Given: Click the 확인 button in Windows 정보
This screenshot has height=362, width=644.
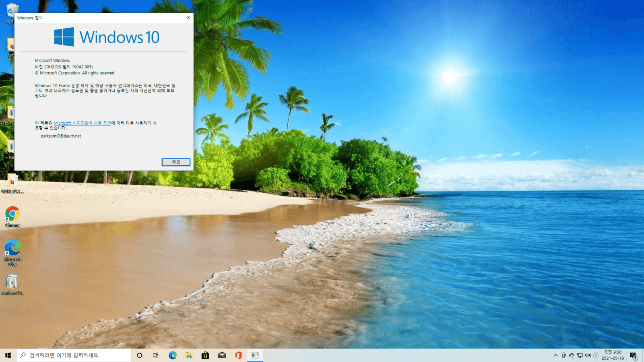Looking at the screenshot, I should [x=176, y=162].
